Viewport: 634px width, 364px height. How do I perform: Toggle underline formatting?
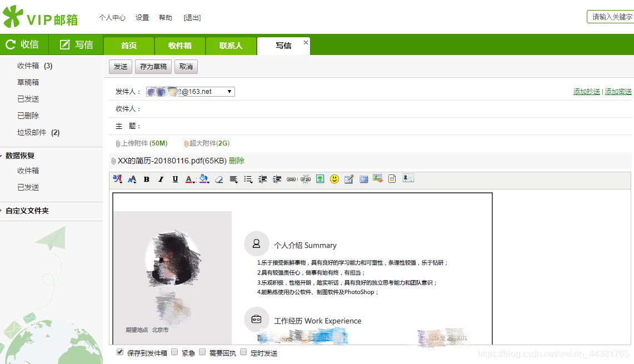(175, 179)
